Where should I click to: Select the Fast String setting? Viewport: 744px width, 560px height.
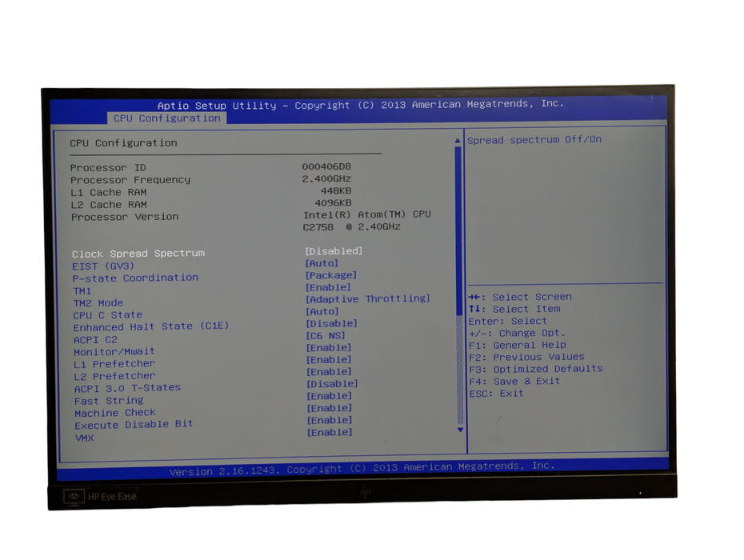click(x=109, y=401)
